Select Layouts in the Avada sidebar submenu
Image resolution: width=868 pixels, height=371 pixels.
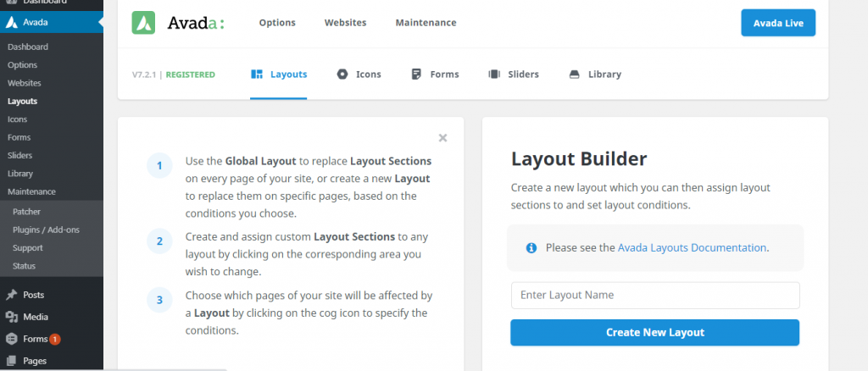tap(23, 101)
